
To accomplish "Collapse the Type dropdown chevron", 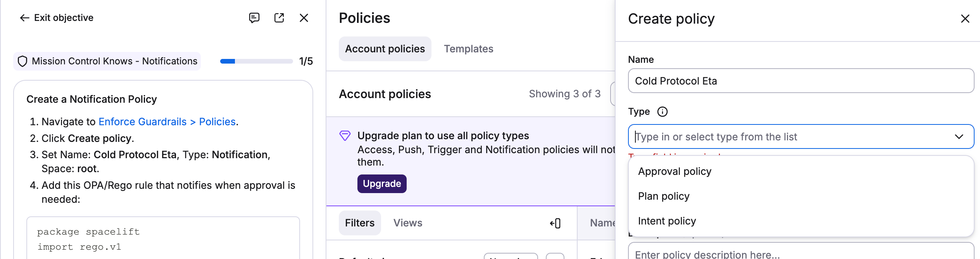I will coord(959,136).
